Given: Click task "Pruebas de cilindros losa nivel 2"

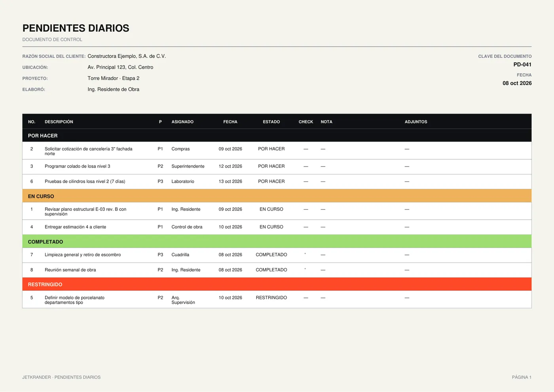Looking at the screenshot, I should (x=85, y=182).
